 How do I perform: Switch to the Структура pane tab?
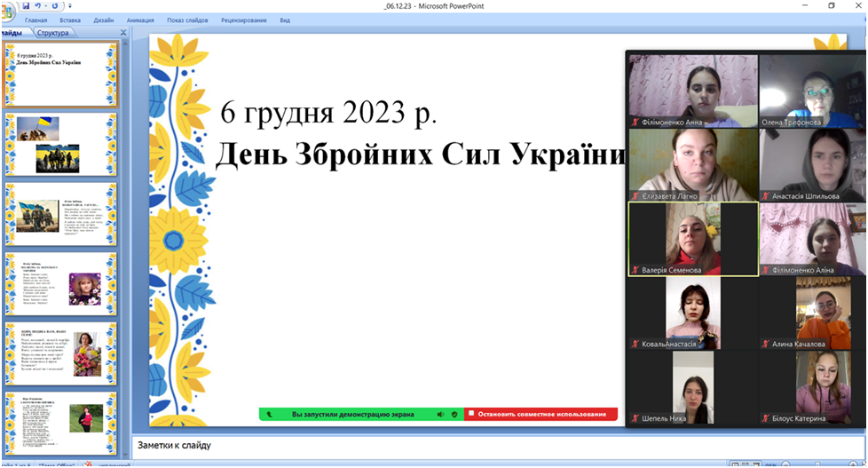(x=52, y=33)
